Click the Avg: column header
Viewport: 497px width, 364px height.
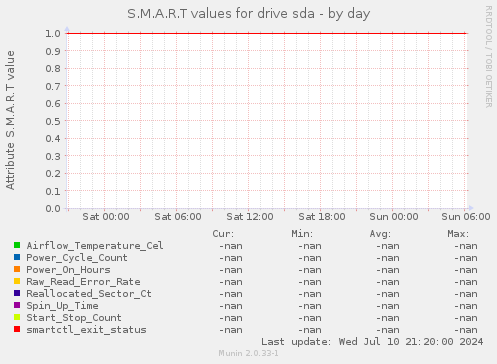pyautogui.click(x=380, y=234)
